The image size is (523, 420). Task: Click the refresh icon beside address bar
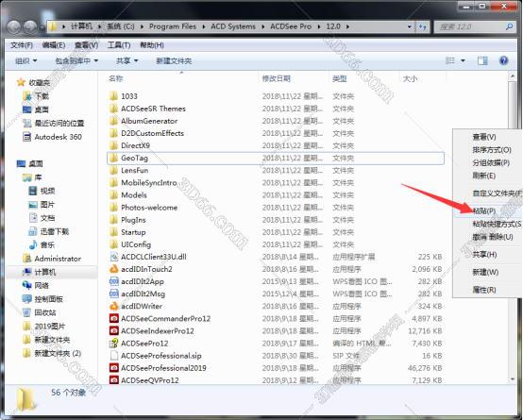(423, 26)
